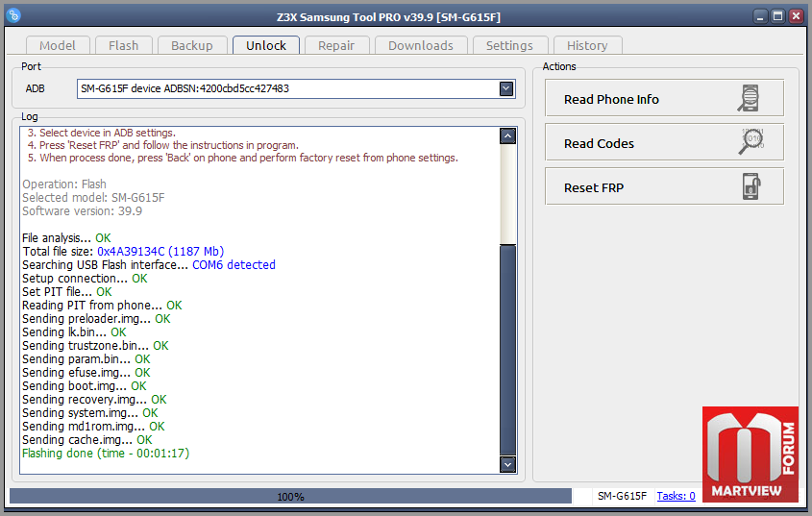Click the Z3X app icon in title bar

pos(14,15)
